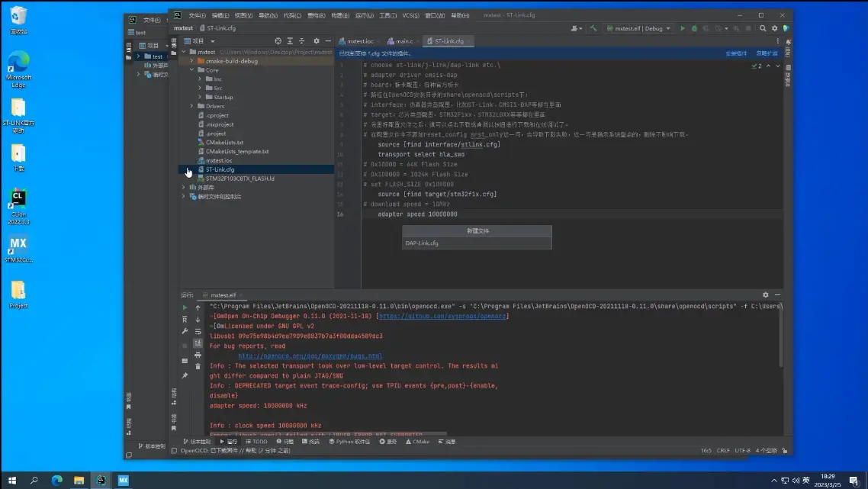The height and width of the screenshot is (489, 868).
Task: Toggle soft-wrap in run console
Action: click(198, 332)
